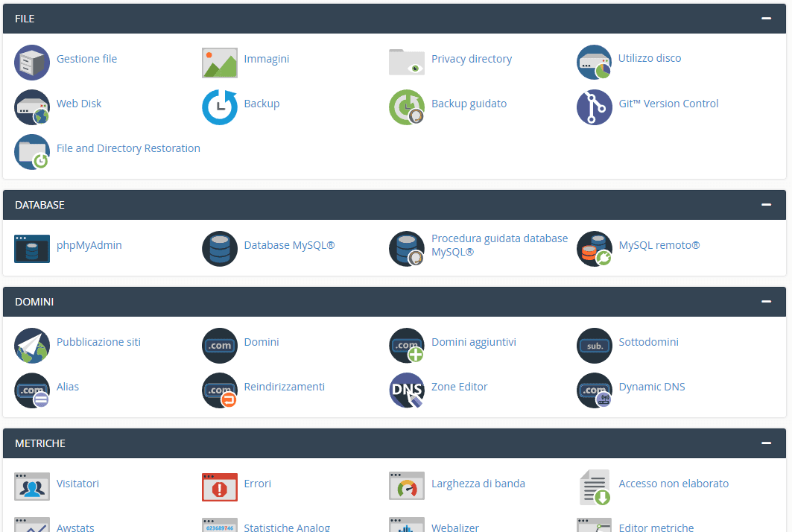
Task: Click the Visitatori link
Action: click(x=77, y=484)
